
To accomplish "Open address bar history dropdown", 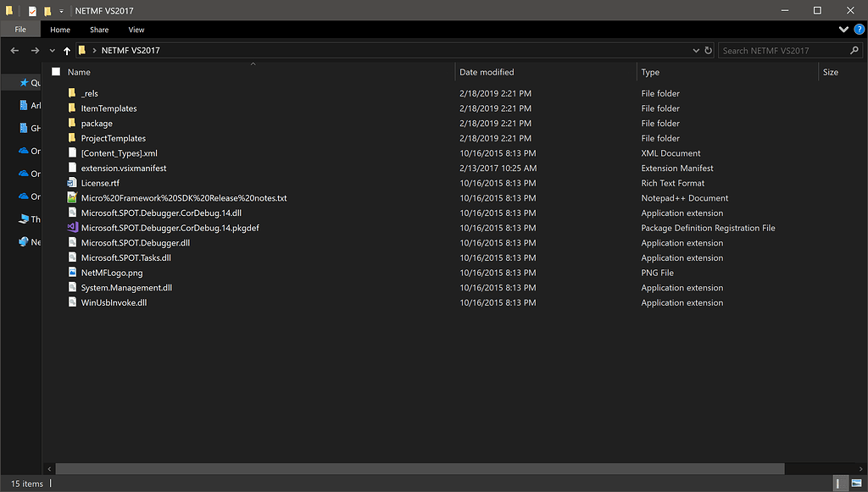I will pyautogui.click(x=695, y=51).
